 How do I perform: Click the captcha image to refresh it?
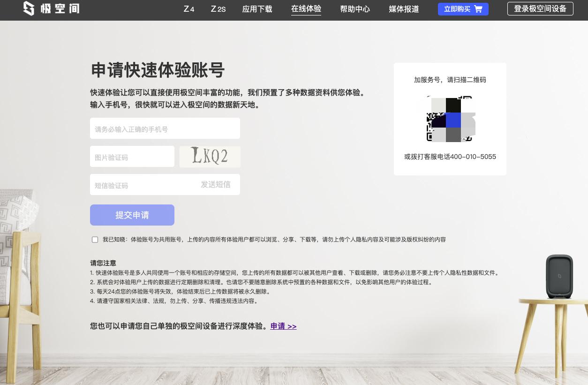click(x=210, y=157)
